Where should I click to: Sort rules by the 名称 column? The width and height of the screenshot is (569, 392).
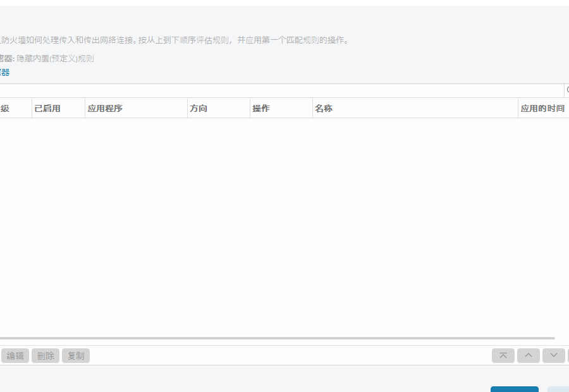click(x=324, y=108)
